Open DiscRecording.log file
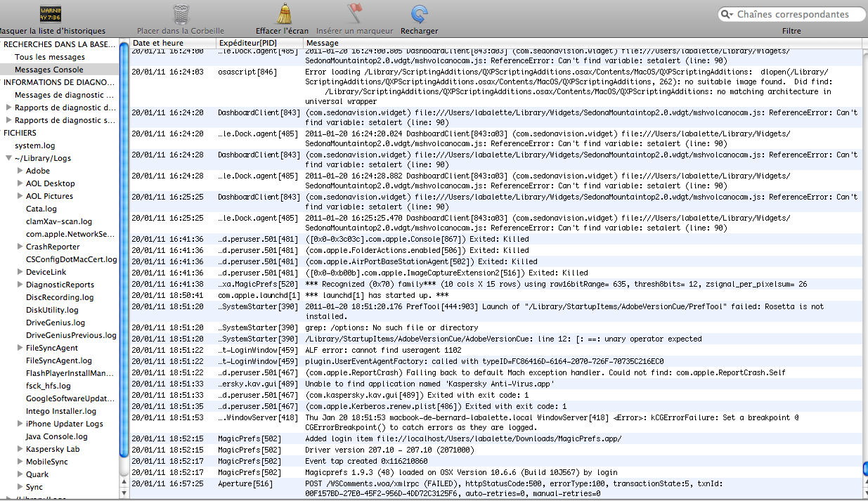 (x=60, y=297)
